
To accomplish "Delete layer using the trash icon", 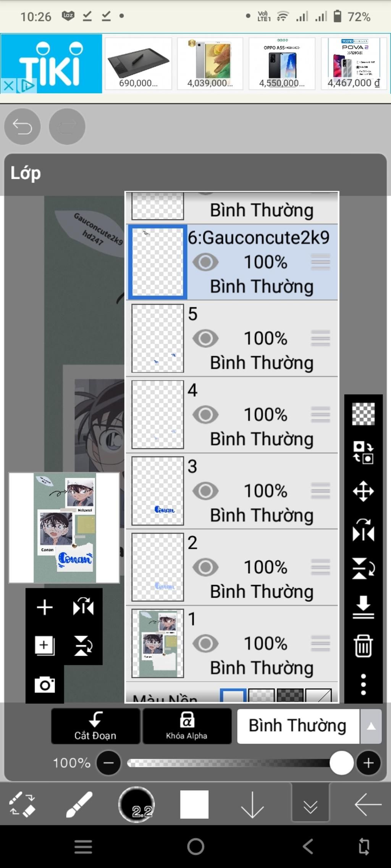I will [363, 646].
